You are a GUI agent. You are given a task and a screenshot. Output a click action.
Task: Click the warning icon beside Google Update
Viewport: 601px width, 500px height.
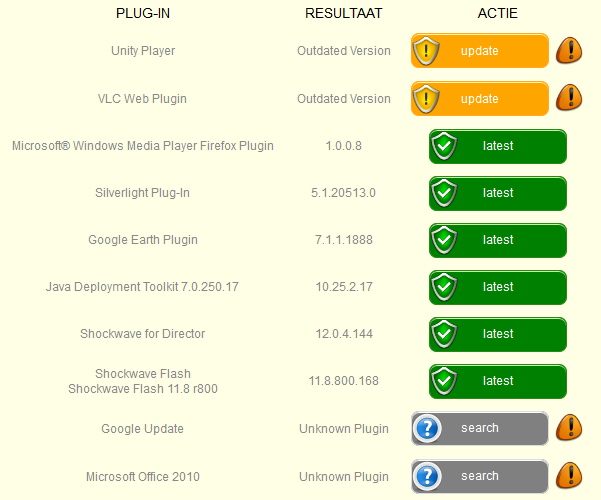(x=569, y=427)
